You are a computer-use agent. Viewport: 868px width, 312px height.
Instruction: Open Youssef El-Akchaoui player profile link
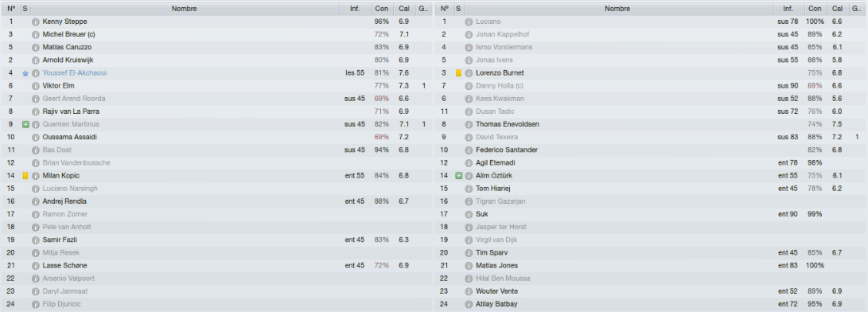point(75,73)
